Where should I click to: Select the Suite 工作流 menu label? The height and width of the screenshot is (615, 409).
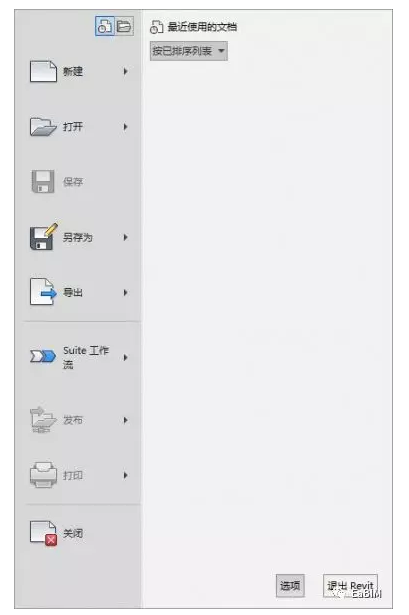86,357
